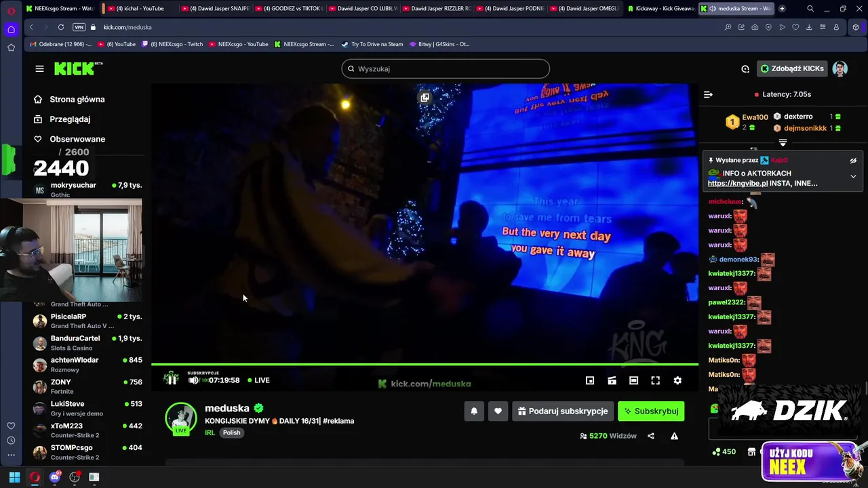Go to Strona główna
The image size is (868, 488).
point(70,99)
